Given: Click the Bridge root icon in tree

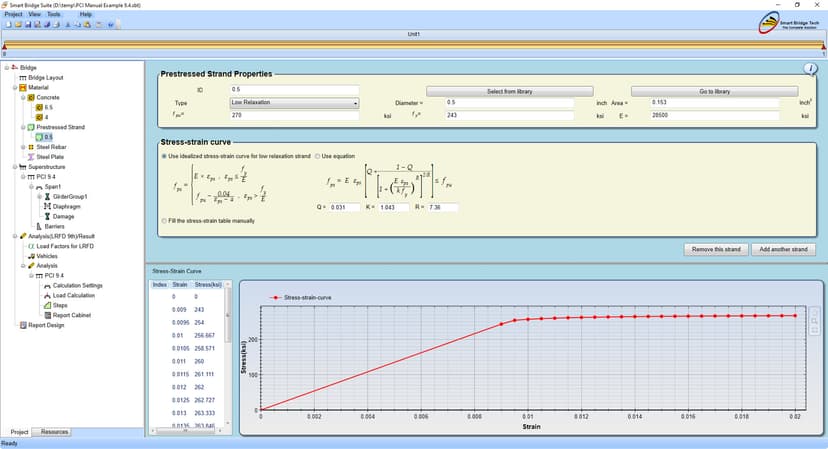Looking at the screenshot, I should pos(15,68).
